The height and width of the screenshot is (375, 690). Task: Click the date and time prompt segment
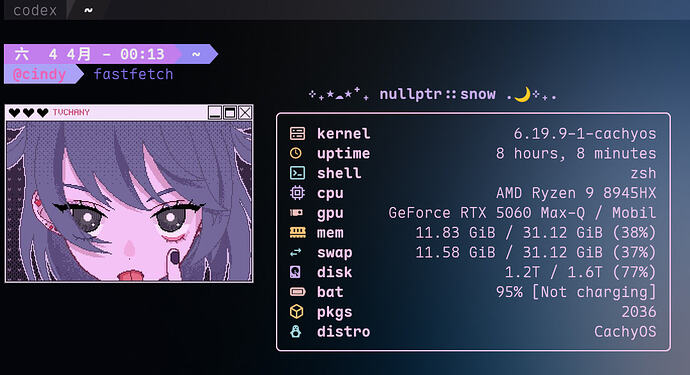90,54
